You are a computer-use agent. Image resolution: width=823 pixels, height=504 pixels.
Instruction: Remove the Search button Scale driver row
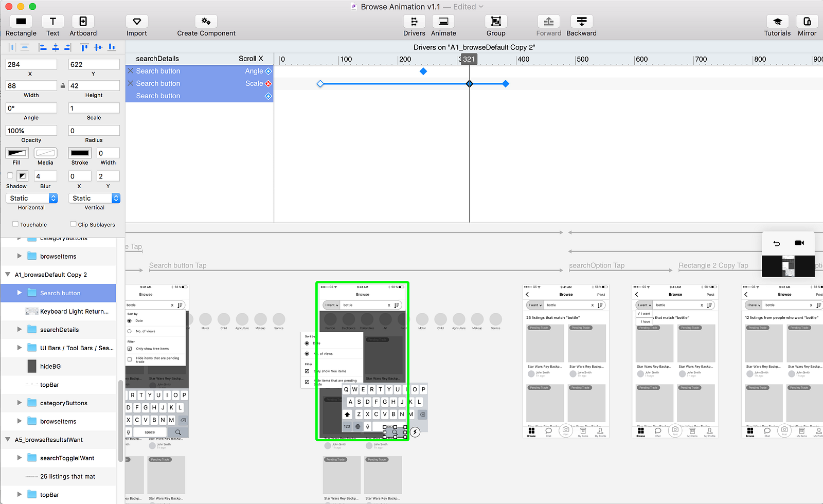pyautogui.click(x=131, y=83)
